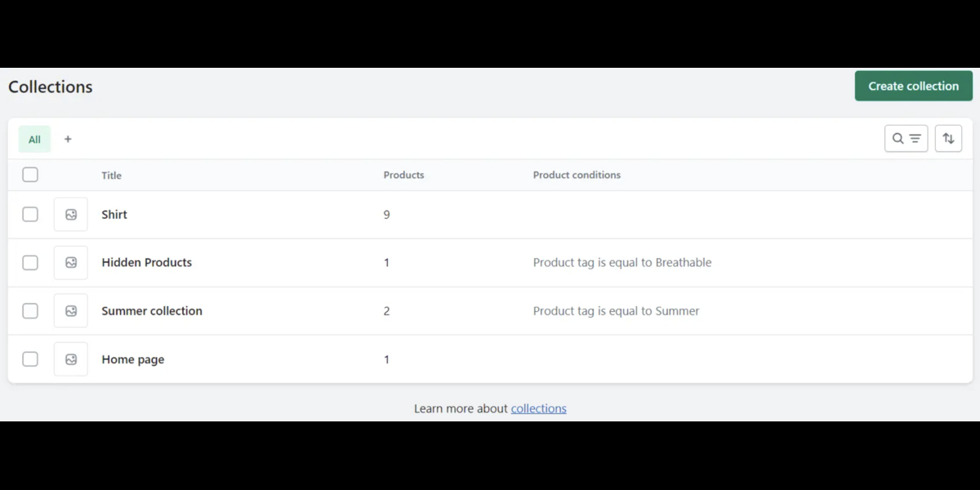
Task: Click the Title column header
Action: [x=112, y=176]
